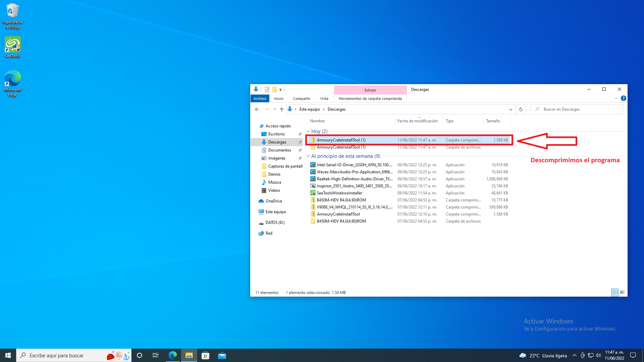The width and height of the screenshot is (644, 362).
Task: Expand the ribbon with chevron
Action: click(x=616, y=98)
